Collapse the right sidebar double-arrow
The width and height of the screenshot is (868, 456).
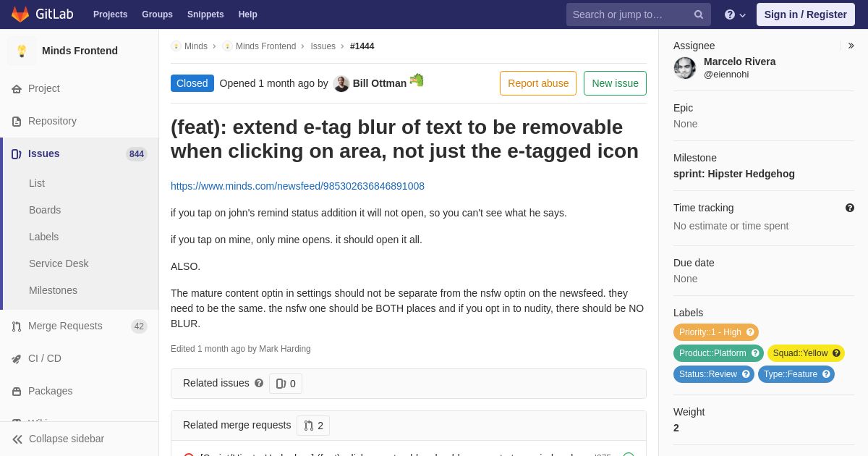[x=851, y=46]
